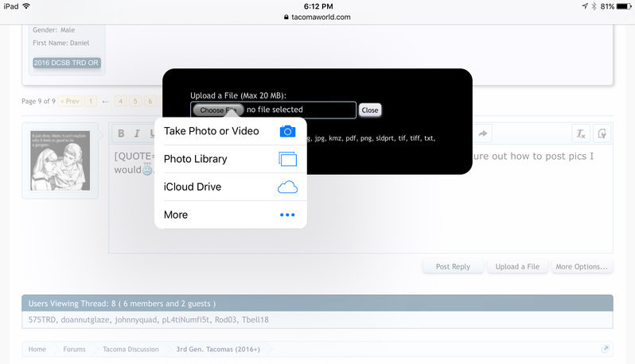Tap the three-dot More icon
635x364 pixels.
[287, 215]
